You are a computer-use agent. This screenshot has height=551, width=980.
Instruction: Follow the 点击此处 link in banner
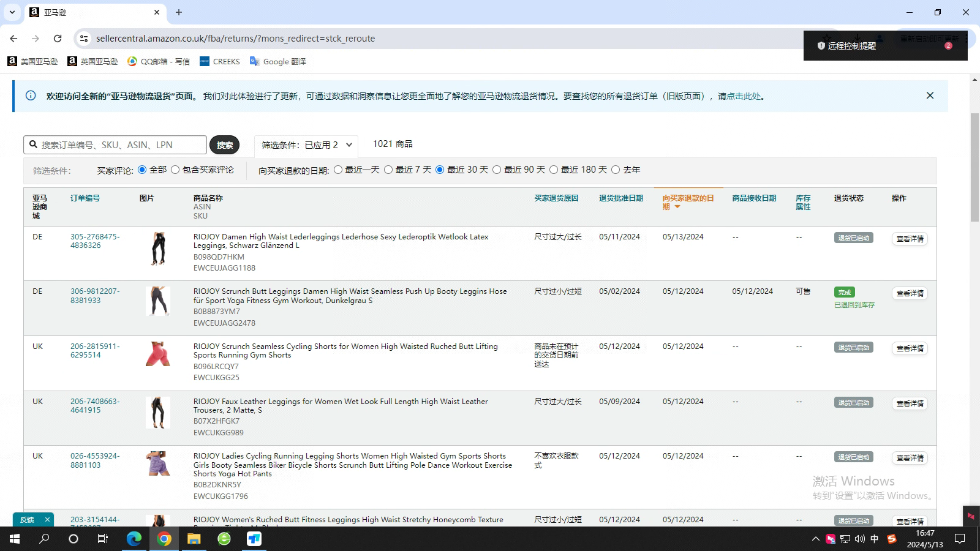point(744,96)
